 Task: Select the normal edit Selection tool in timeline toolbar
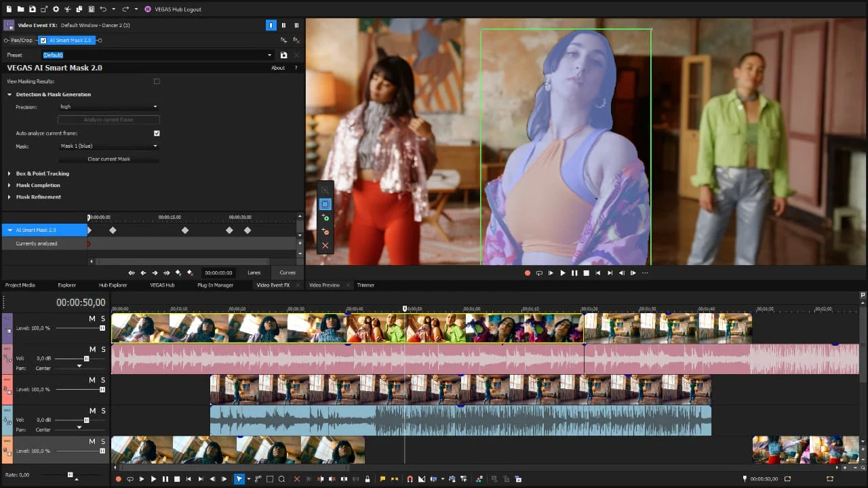(239, 479)
